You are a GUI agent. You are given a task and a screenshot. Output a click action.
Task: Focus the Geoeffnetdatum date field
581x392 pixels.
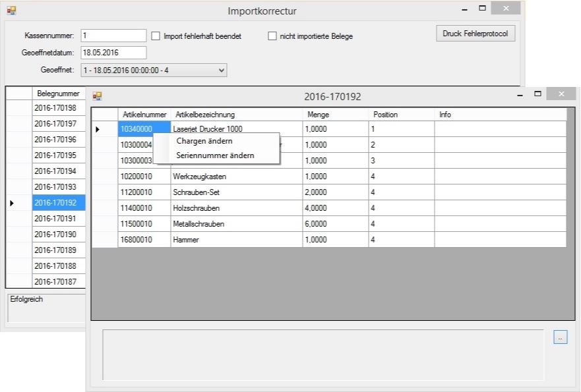113,53
